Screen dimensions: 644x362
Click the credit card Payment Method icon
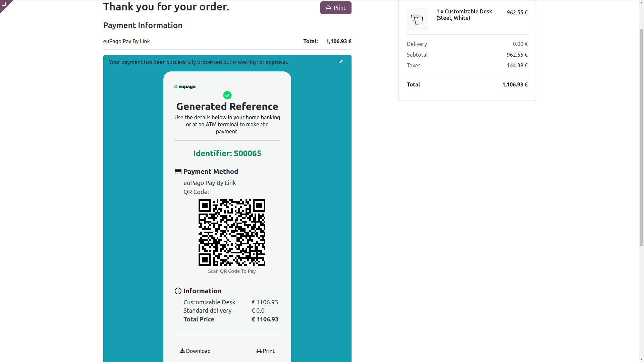[x=178, y=172]
